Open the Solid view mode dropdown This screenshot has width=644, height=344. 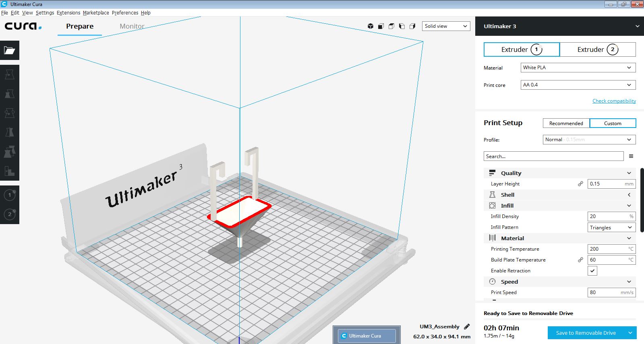[446, 26]
